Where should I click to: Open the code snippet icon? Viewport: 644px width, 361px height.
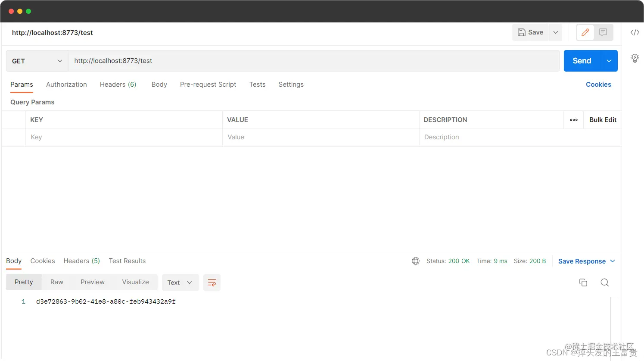coord(635,32)
